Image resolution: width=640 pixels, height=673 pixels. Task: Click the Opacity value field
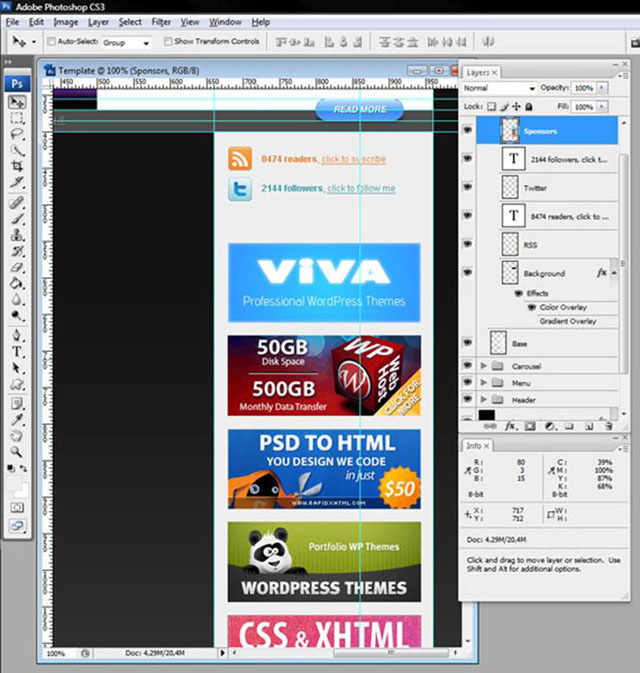(583, 88)
